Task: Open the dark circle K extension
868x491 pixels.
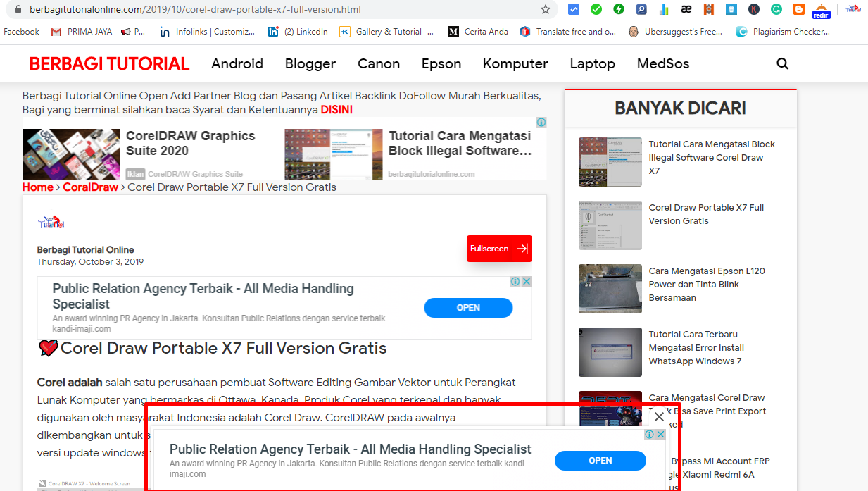Action: (754, 9)
